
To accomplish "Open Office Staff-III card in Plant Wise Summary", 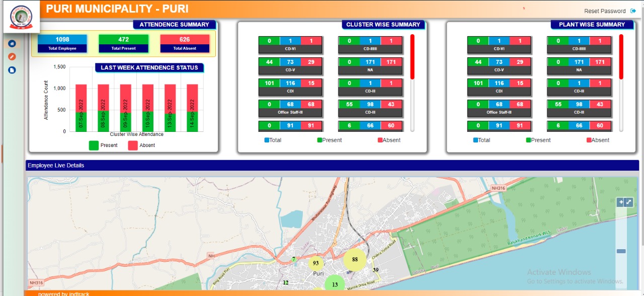I will pyautogui.click(x=499, y=108).
